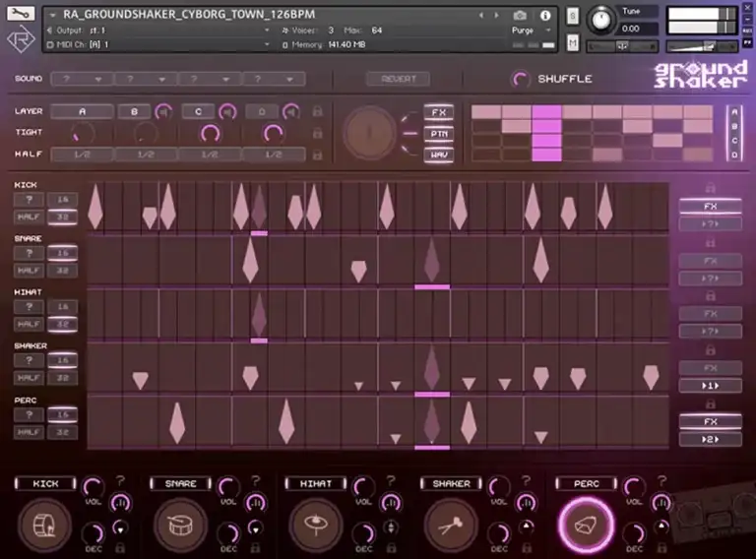The height and width of the screenshot is (559, 756).
Task: Click the large center macro knob
Action: pos(369,132)
